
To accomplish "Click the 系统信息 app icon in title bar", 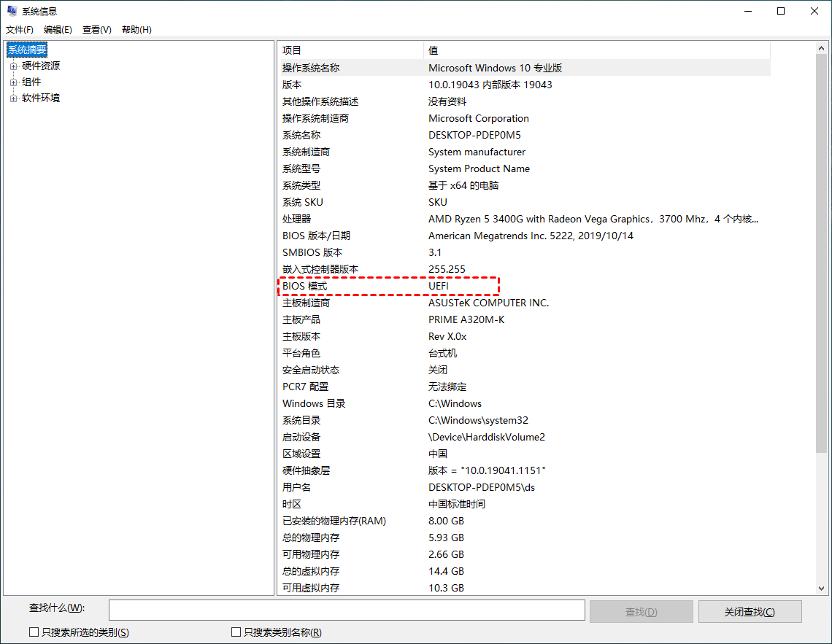I will tap(12, 11).
